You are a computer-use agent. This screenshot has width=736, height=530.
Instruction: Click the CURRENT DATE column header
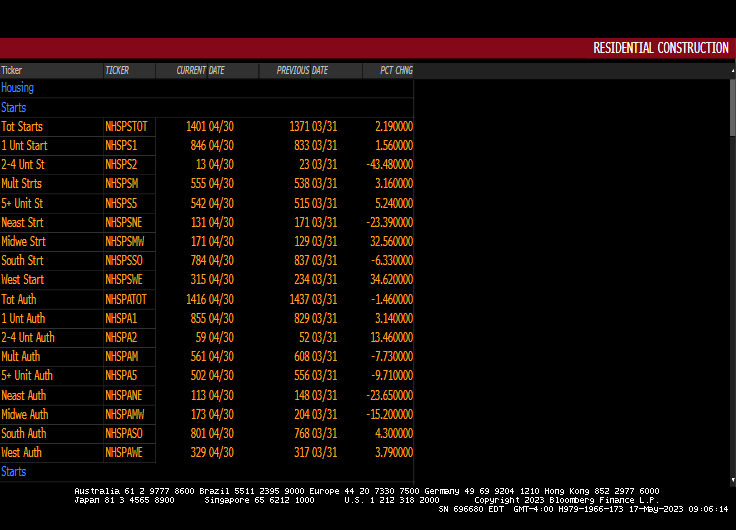point(200,71)
